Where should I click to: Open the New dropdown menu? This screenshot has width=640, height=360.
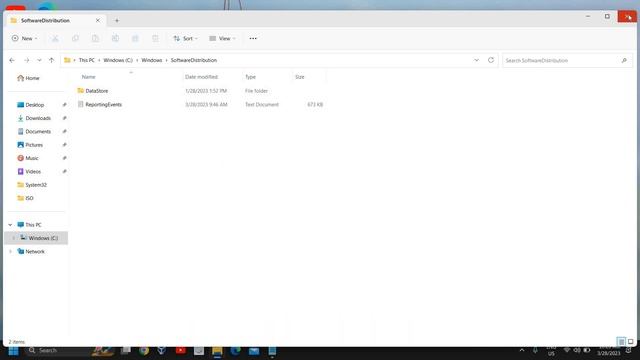[24, 38]
